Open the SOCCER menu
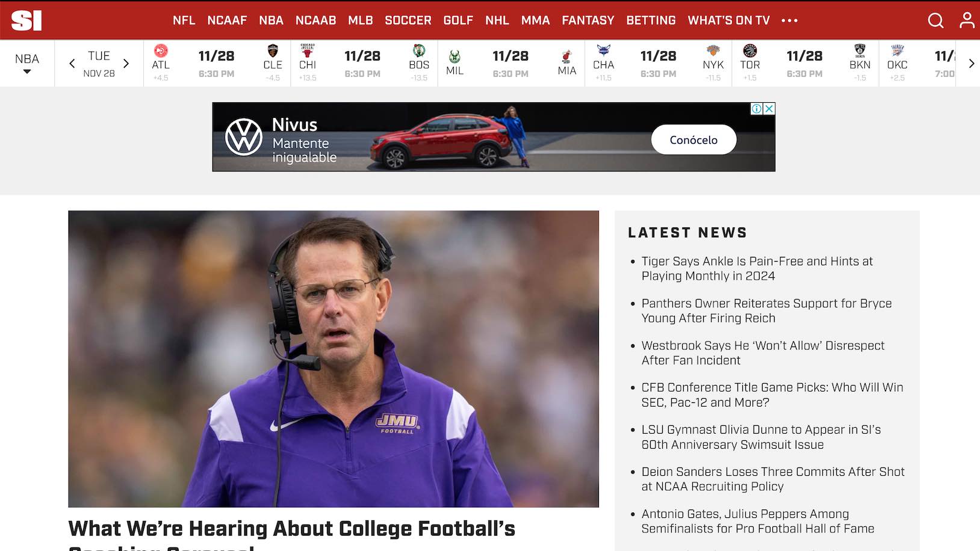Image resolution: width=980 pixels, height=551 pixels. click(x=408, y=20)
